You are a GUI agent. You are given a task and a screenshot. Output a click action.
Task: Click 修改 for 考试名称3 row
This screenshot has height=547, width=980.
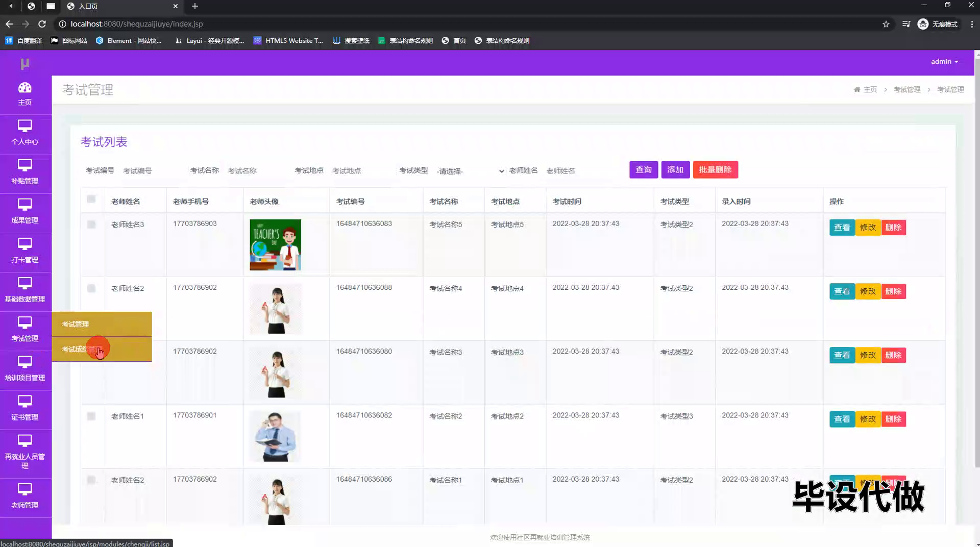pyautogui.click(x=868, y=355)
